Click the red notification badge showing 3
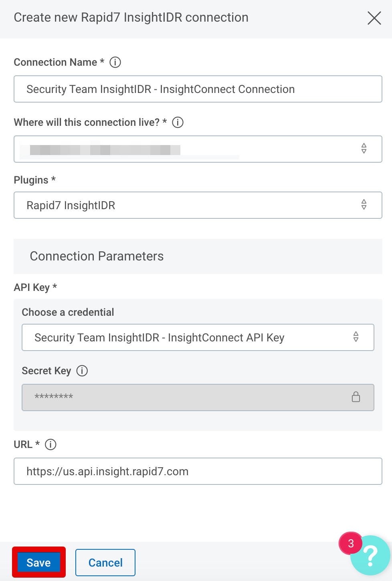Viewport: 392px width, 581px height. click(351, 543)
